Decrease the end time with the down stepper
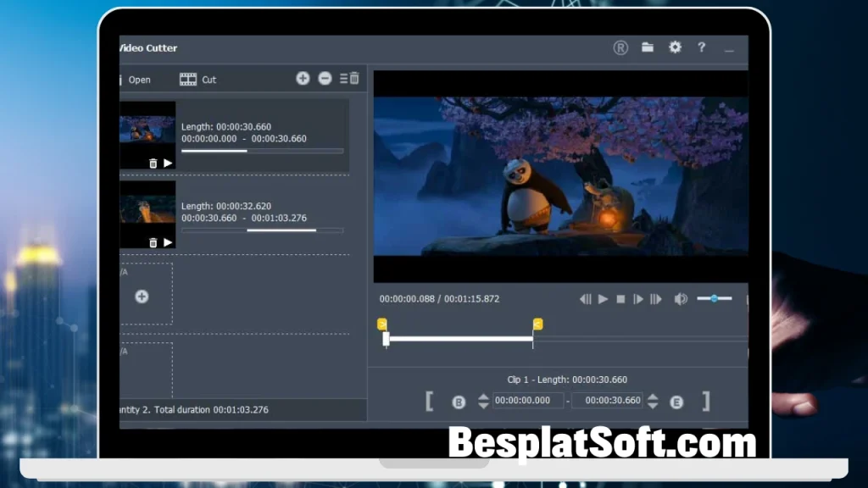The height and width of the screenshot is (488, 868). click(x=654, y=406)
